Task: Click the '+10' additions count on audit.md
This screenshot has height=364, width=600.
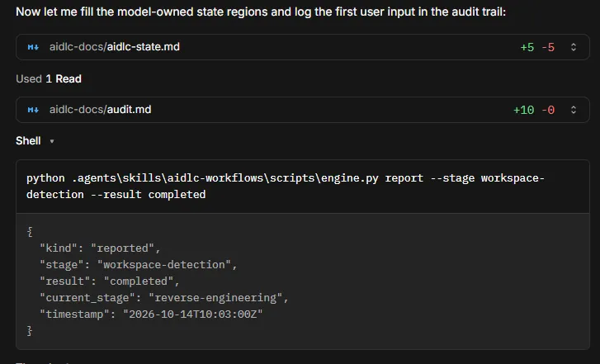Action: point(523,110)
